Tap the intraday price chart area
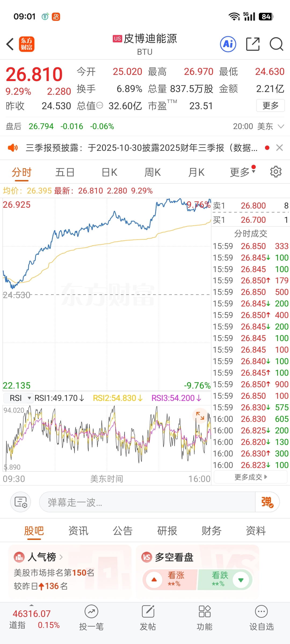 tap(107, 294)
